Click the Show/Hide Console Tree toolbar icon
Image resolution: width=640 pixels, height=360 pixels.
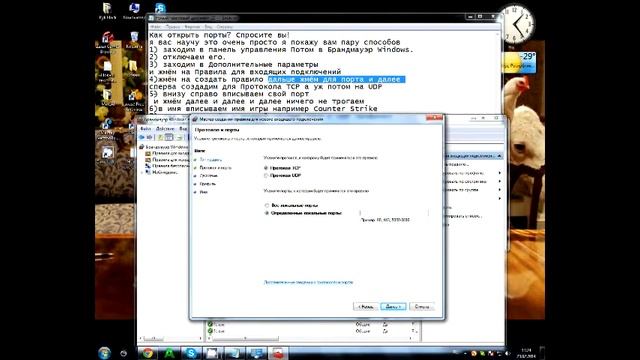169,137
